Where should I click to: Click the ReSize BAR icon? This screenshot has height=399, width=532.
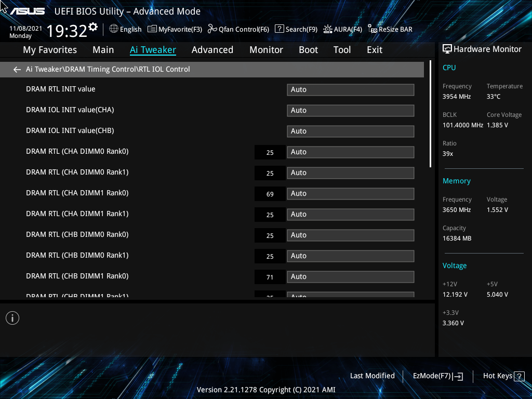tap(373, 29)
